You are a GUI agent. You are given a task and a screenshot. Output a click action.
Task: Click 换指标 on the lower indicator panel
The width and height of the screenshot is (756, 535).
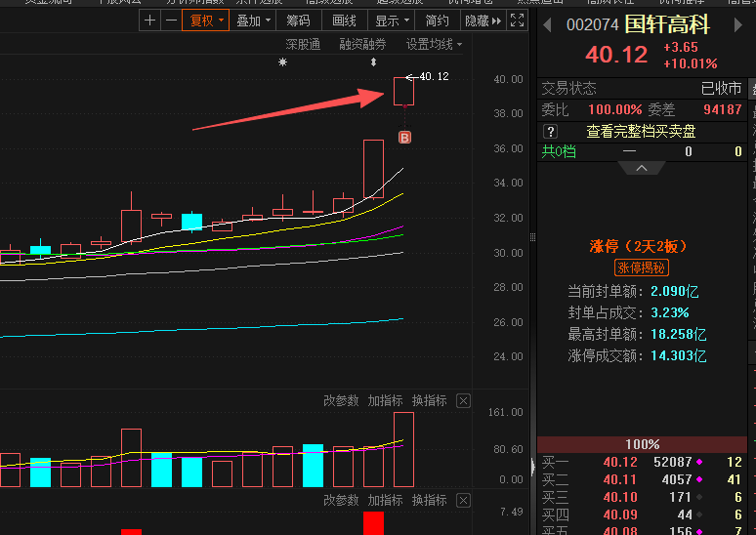[x=429, y=500]
